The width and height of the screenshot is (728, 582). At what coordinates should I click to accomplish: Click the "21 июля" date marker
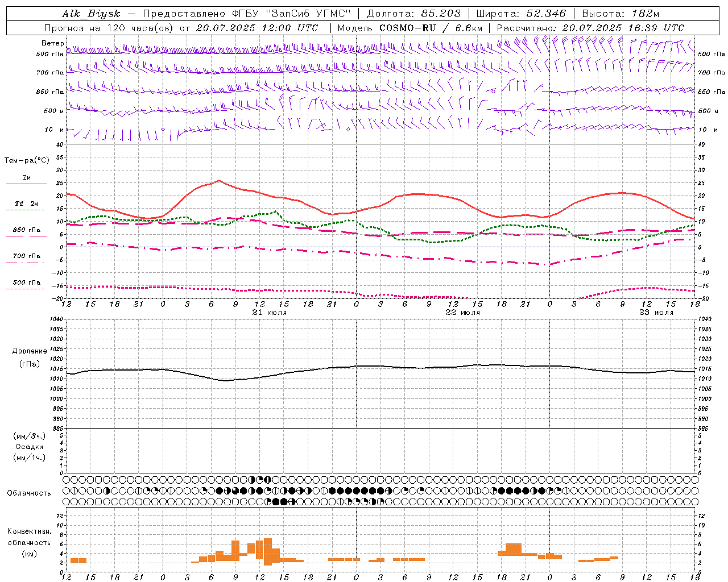pos(270,313)
